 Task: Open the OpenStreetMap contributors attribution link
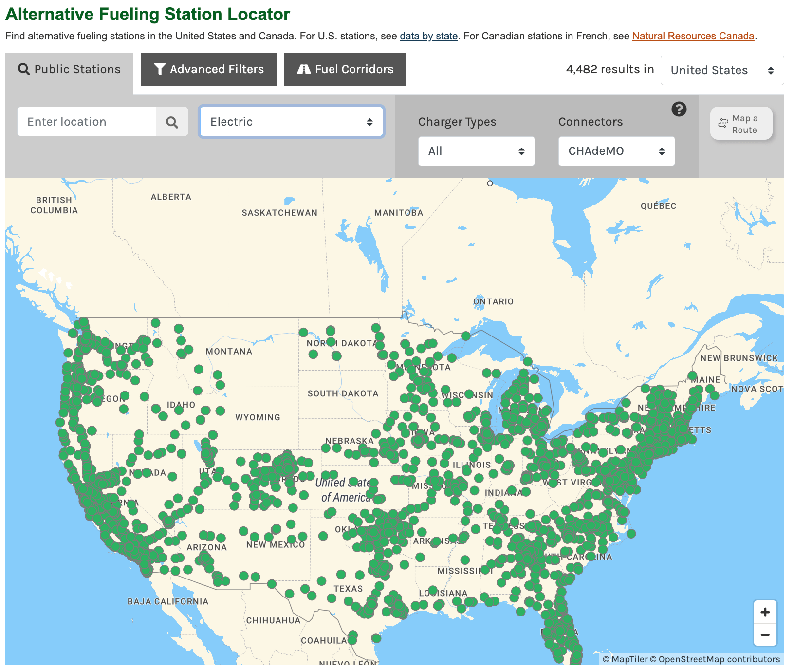coord(719,659)
